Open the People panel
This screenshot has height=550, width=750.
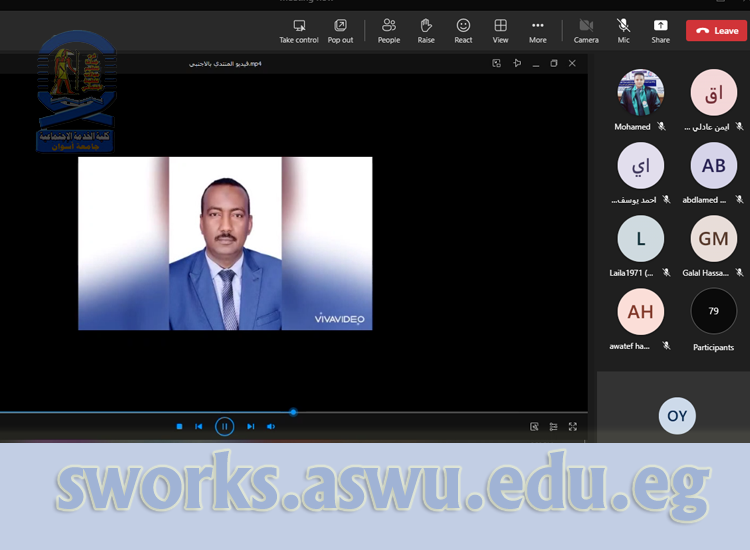tap(389, 30)
